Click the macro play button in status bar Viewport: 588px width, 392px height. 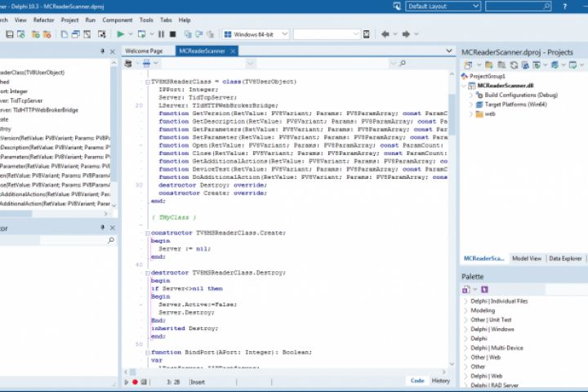[126, 381]
